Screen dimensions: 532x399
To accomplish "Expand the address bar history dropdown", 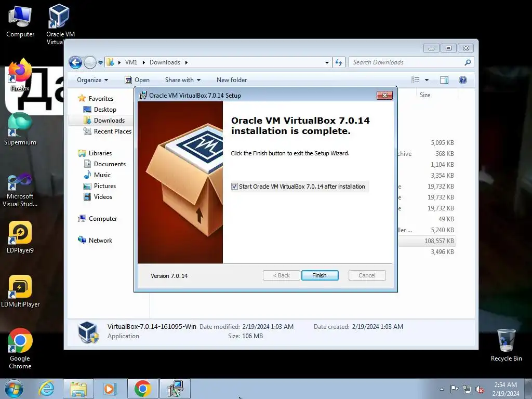I will (327, 62).
